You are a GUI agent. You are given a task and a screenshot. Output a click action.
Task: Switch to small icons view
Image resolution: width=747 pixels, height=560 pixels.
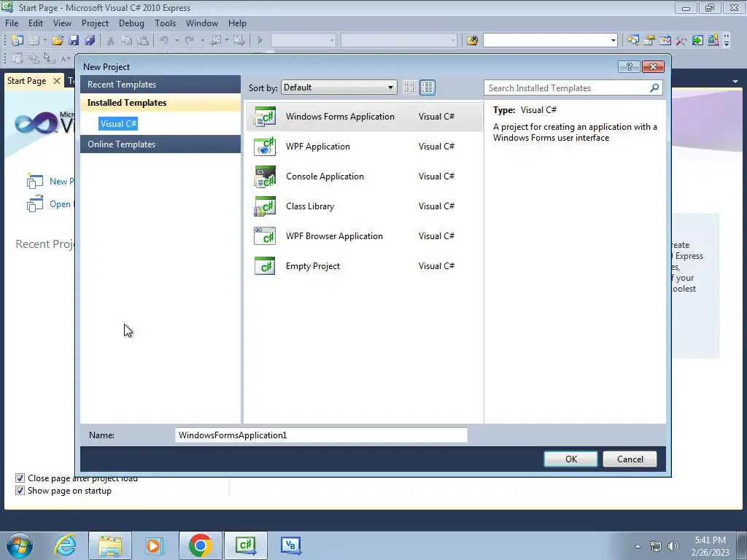pyautogui.click(x=409, y=87)
